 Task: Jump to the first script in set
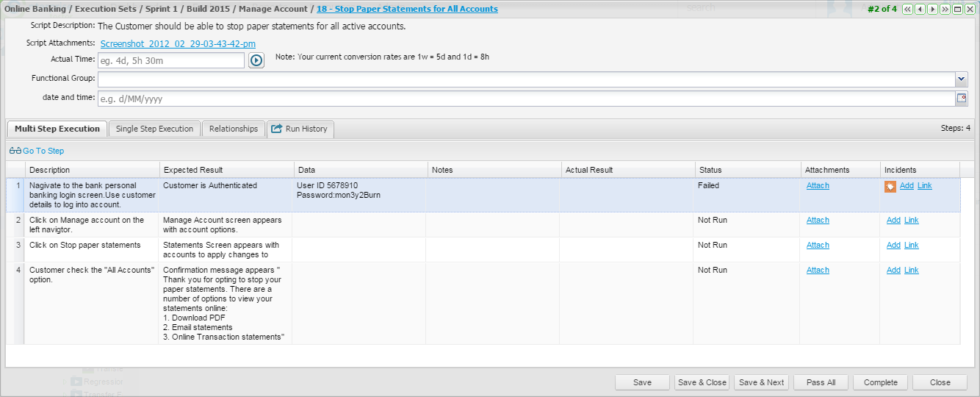tap(907, 10)
